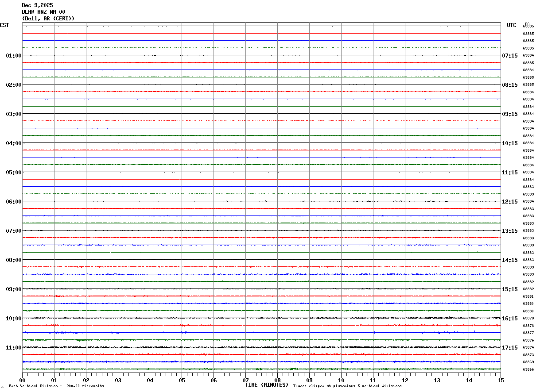Image resolution: width=536 pixels, height=392 pixels.
Task: Select the 07:15 UTC time label
Action: coord(509,56)
